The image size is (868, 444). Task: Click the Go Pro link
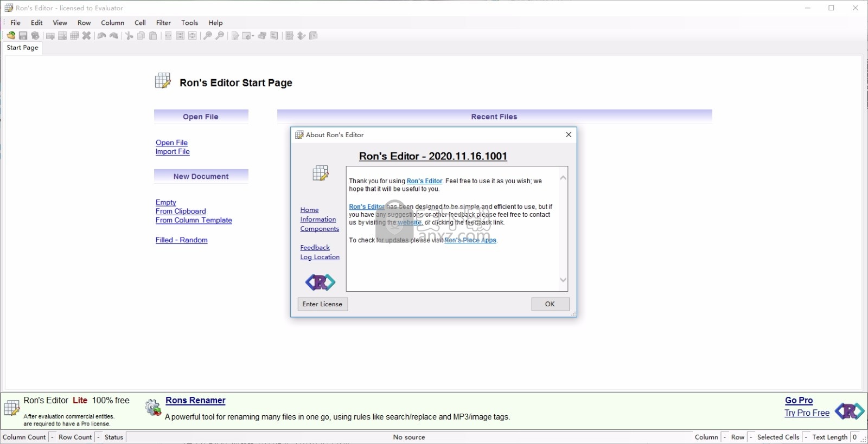(799, 401)
